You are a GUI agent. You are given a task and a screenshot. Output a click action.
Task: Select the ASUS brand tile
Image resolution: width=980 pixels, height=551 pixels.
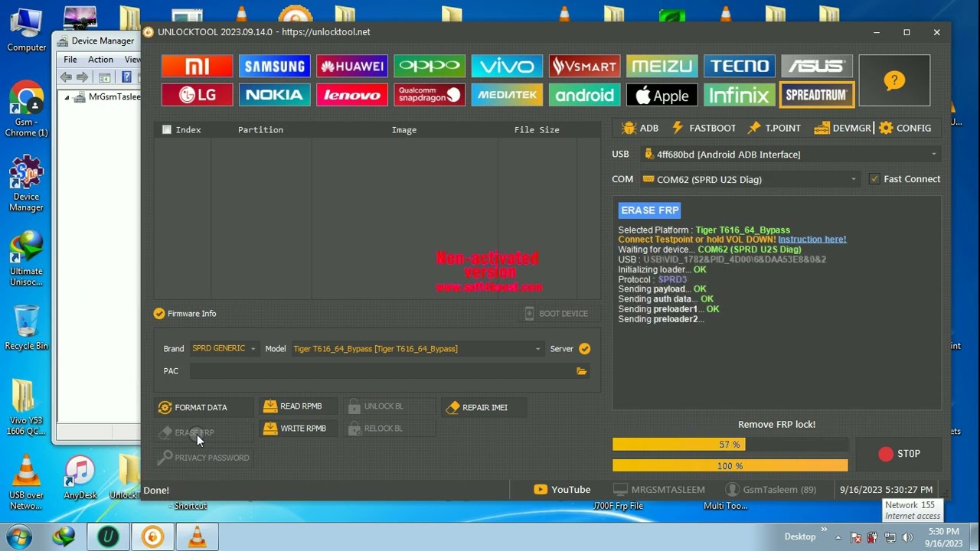816,67
